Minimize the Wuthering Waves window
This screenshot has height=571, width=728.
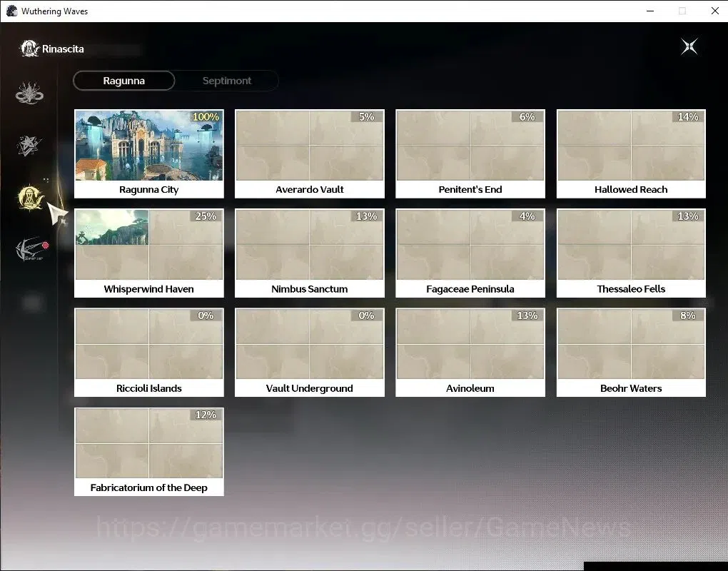(x=650, y=11)
